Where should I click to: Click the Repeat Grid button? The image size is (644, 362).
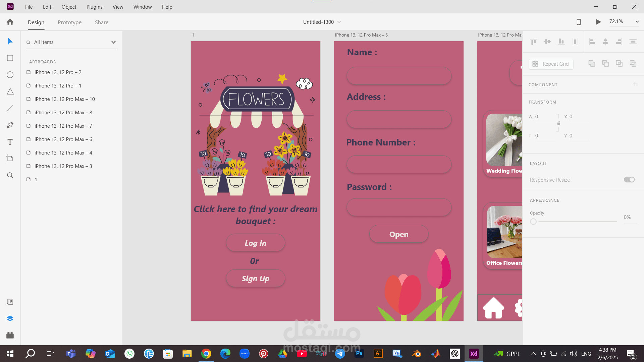point(551,64)
